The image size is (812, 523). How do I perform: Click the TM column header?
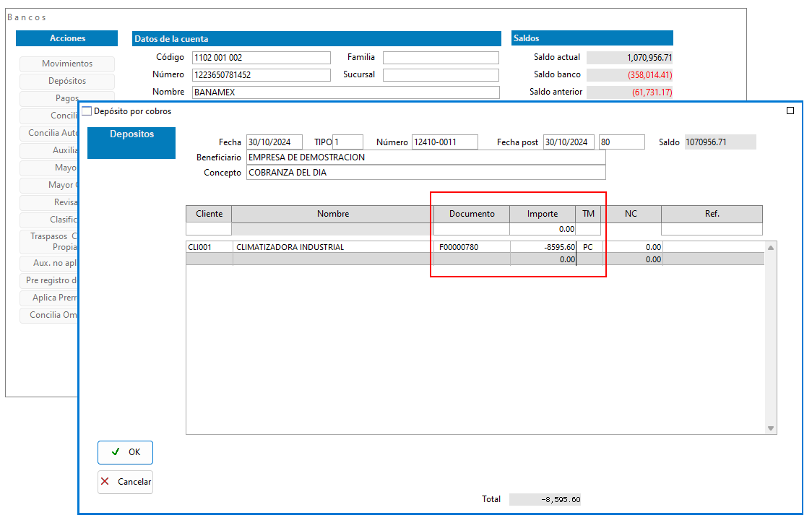coord(588,214)
